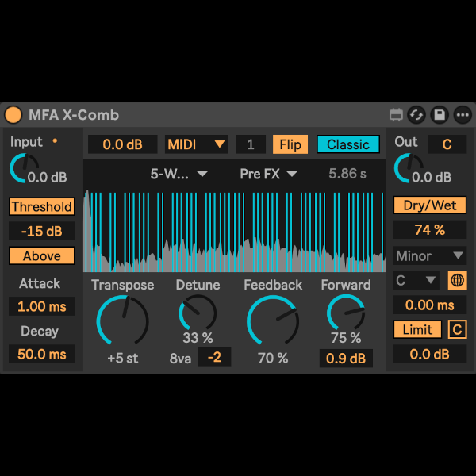Click the calendar-style icon in title bar

[x=397, y=115]
